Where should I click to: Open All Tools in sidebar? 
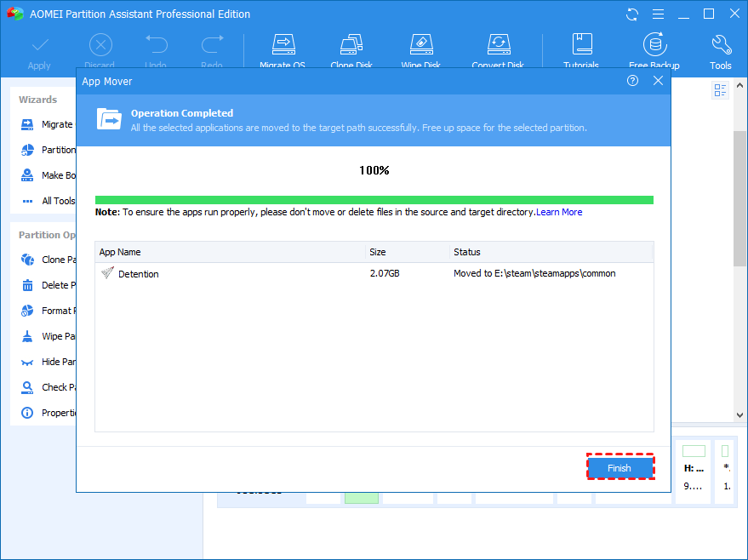point(48,201)
